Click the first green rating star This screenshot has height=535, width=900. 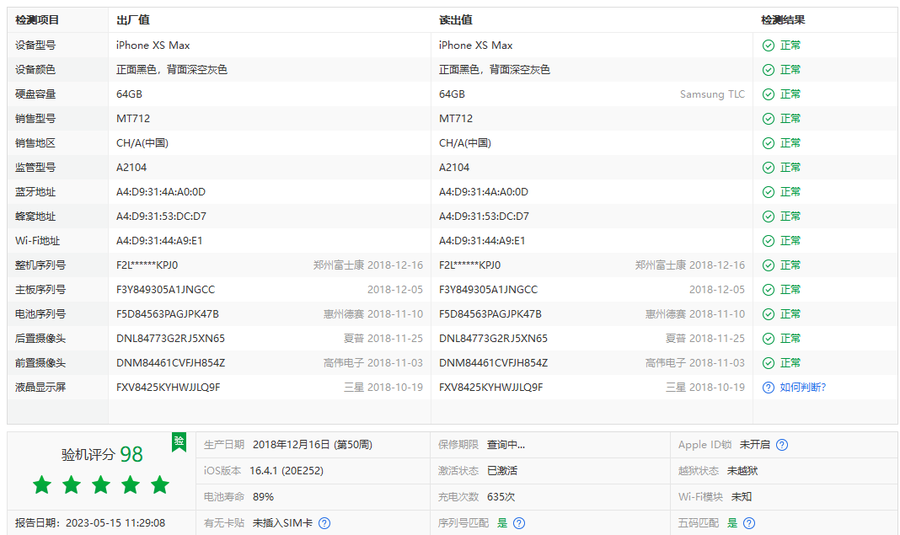click(x=42, y=485)
